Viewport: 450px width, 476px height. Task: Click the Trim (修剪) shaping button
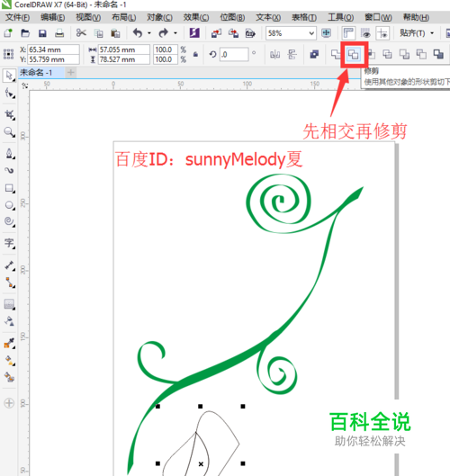pos(353,55)
